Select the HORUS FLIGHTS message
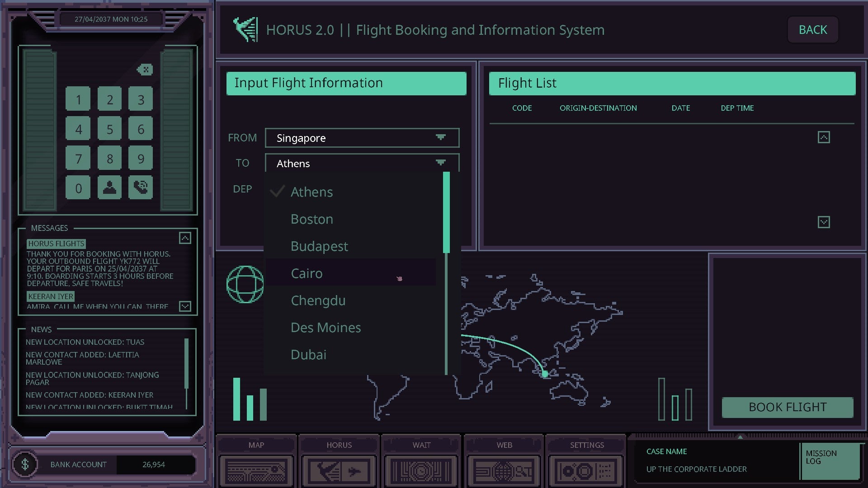Screen dimensions: 868x488 (x=56, y=243)
